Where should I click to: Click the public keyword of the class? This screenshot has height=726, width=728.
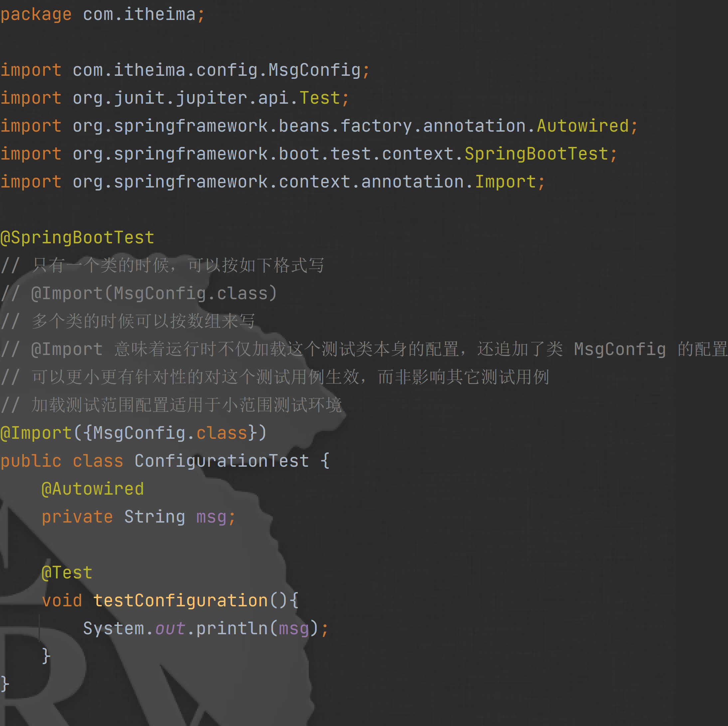tap(31, 461)
